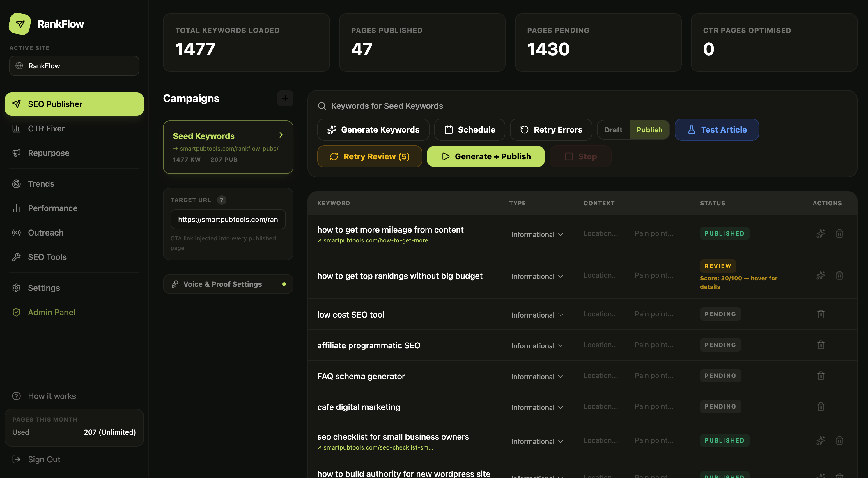The image size is (868, 478).
Task: Expand the Seed Keywords campaign chevron
Action: 281,135
